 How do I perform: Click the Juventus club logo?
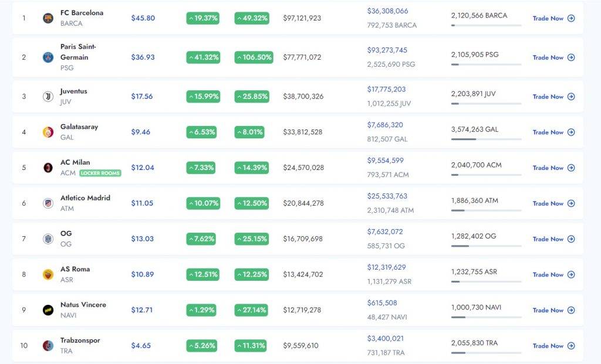point(48,97)
